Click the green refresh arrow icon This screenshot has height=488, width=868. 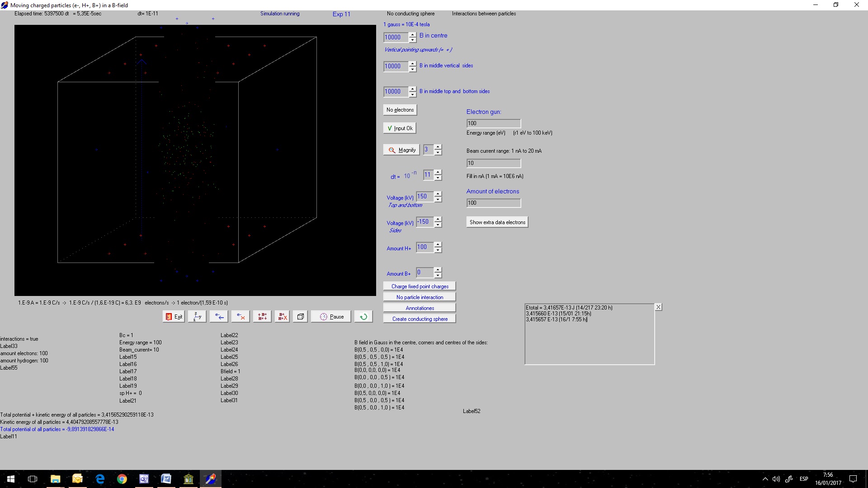pos(363,317)
